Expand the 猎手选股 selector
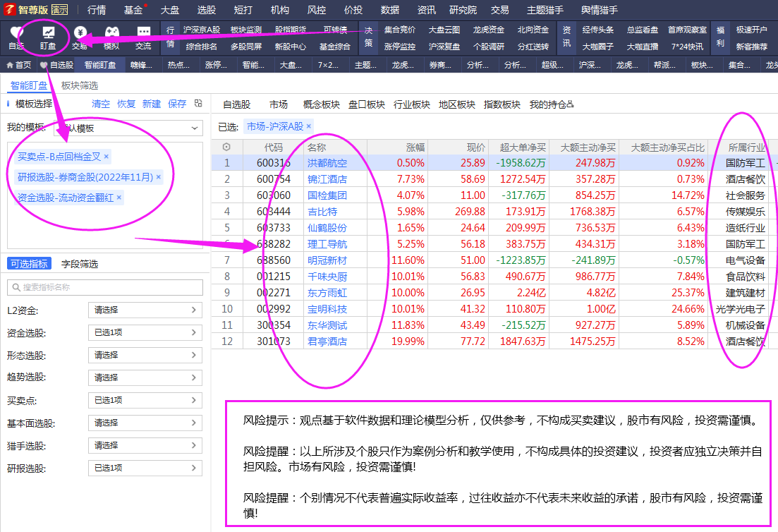The width and height of the screenshot is (778, 532). pos(145,446)
